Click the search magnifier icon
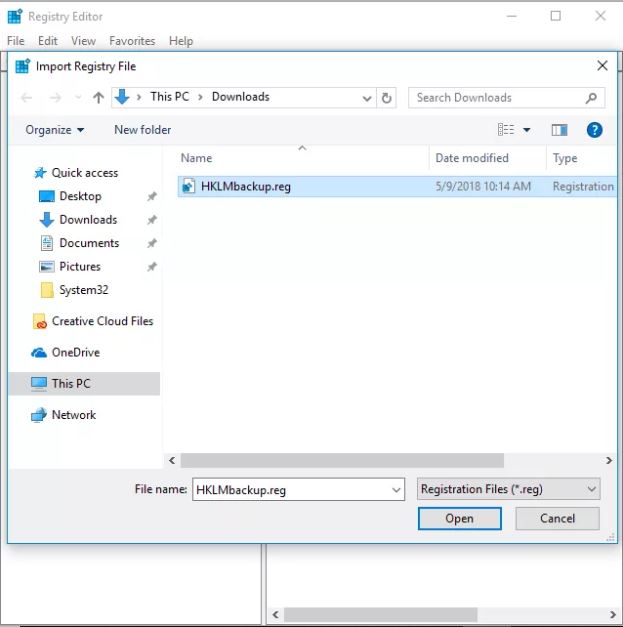Image resolution: width=623 pixels, height=627 pixels. coord(591,98)
